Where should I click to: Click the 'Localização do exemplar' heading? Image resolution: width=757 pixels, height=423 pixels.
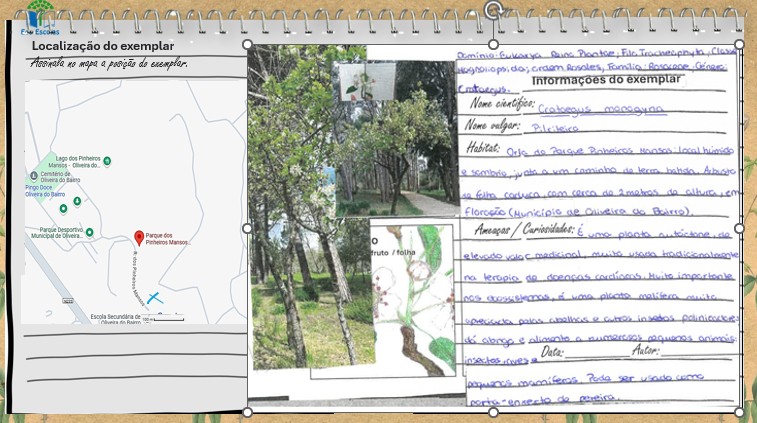tap(103, 46)
